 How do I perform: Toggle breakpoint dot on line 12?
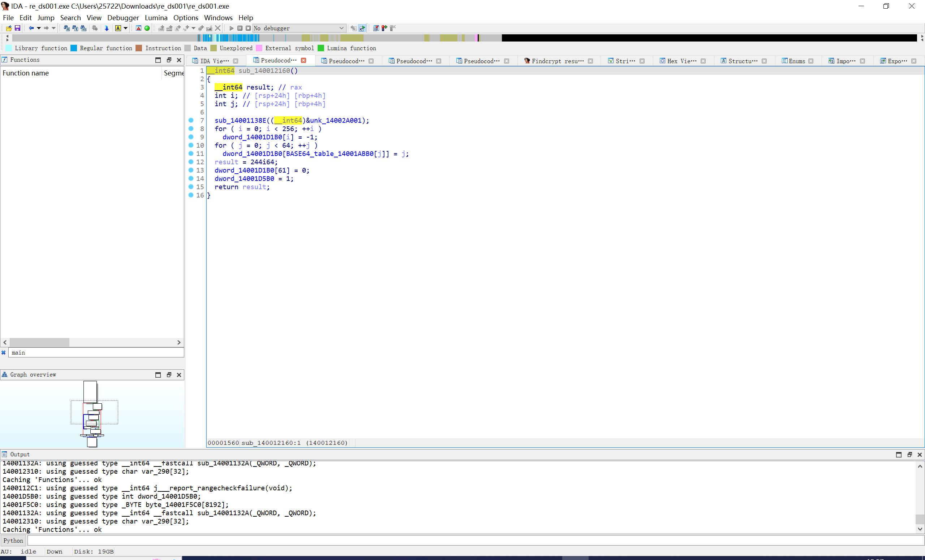pos(191,162)
